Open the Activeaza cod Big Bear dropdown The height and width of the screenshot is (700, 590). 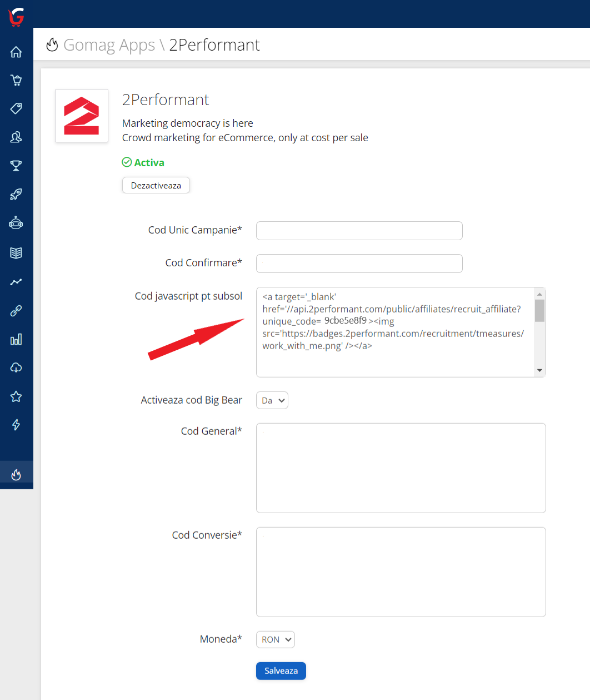[x=272, y=400]
